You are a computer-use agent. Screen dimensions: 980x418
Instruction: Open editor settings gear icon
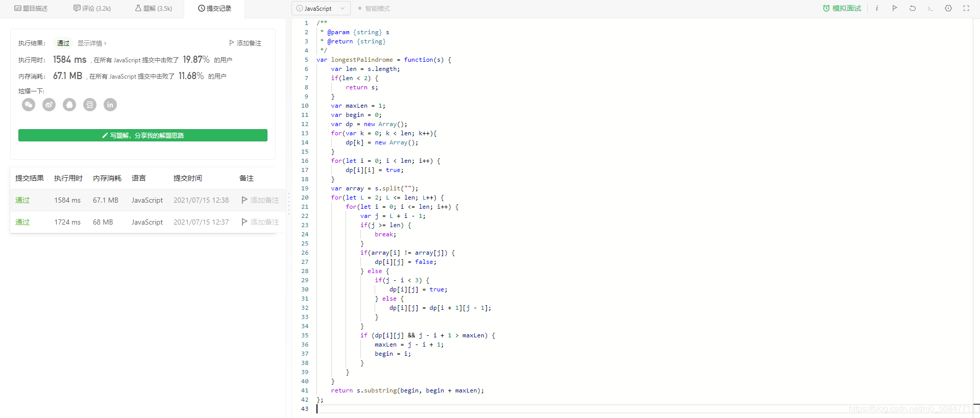point(948,8)
